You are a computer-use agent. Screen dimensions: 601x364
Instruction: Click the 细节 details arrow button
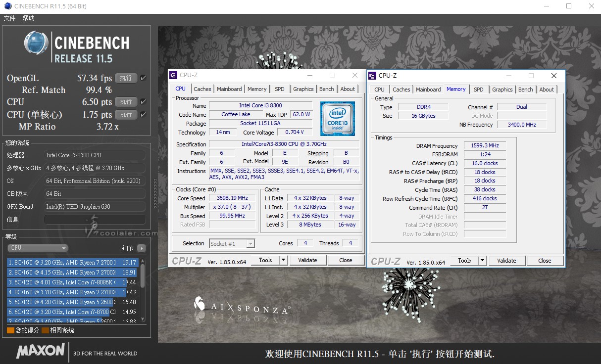tap(142, 248)
